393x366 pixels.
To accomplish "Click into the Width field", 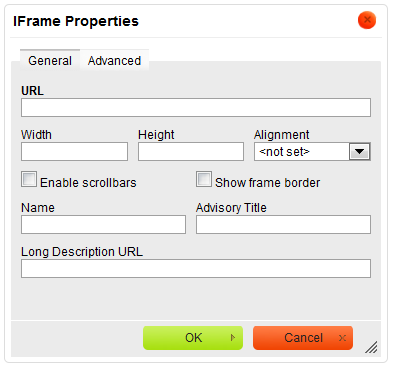I will [74, 152].
